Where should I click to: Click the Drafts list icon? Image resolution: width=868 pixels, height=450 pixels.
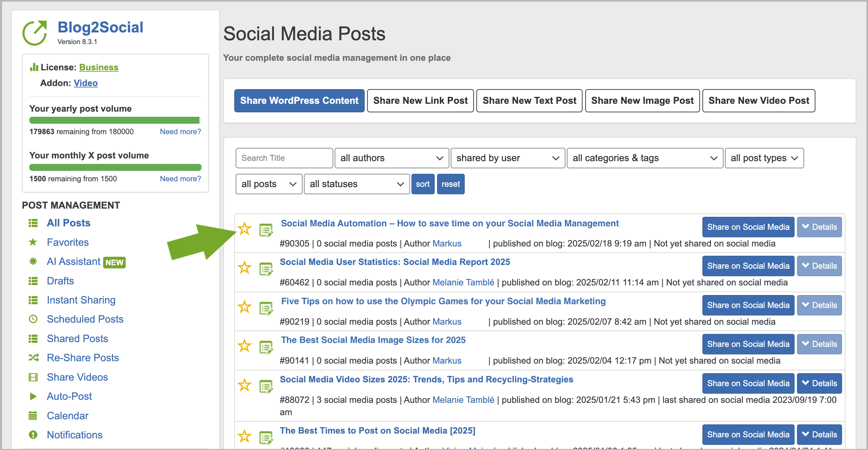point(33,281)
